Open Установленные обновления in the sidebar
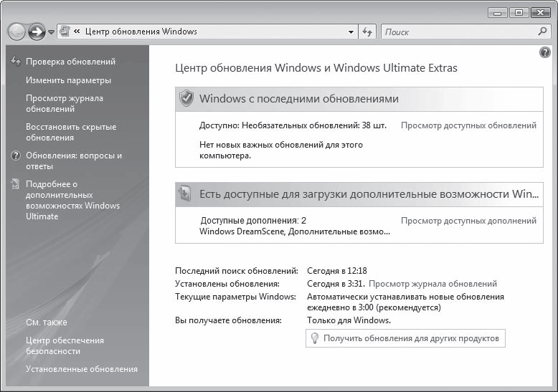This screenshot has width=558, height=392. (x=81, y=369)
